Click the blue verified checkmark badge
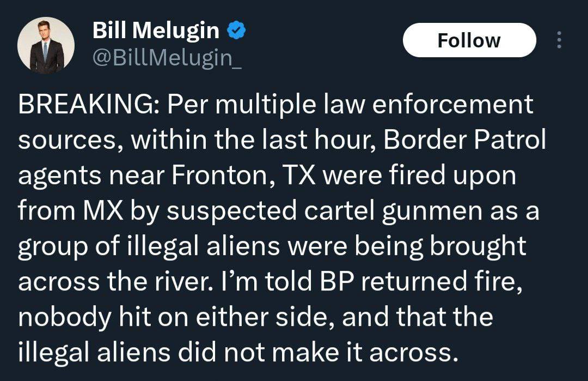Image resolution: width=588 pixels, height=381 pixels. pos(235,31)
